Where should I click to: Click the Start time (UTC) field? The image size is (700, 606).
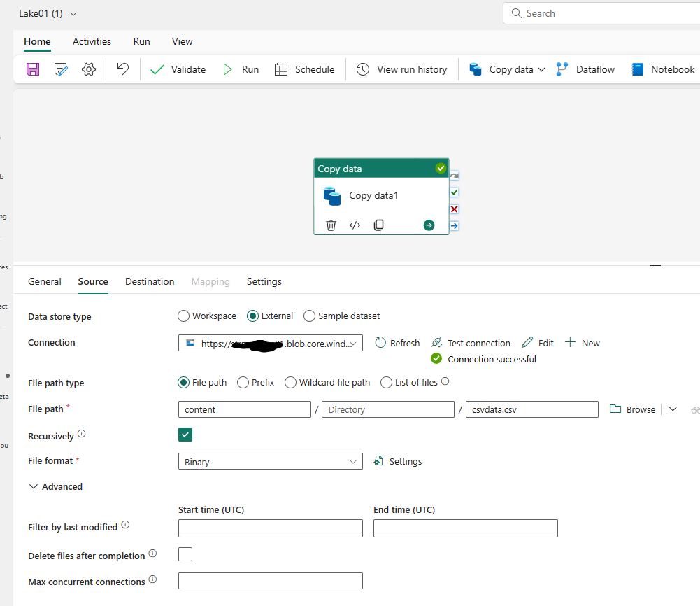coord(271,528)
